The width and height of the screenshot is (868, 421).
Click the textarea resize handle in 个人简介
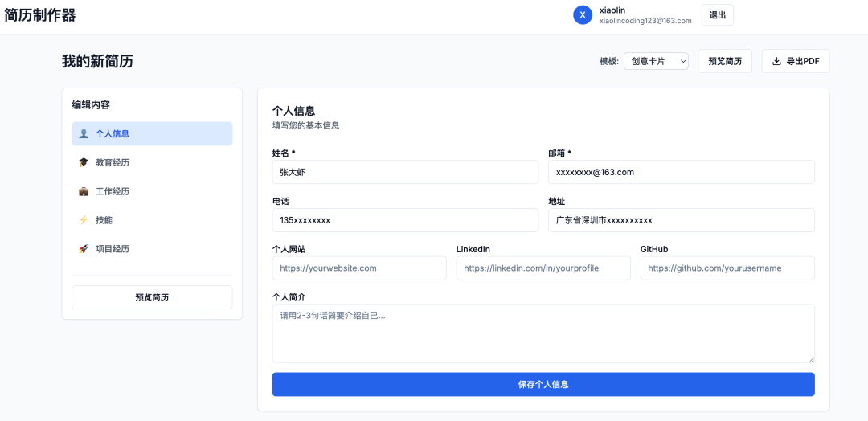(812, 360)
